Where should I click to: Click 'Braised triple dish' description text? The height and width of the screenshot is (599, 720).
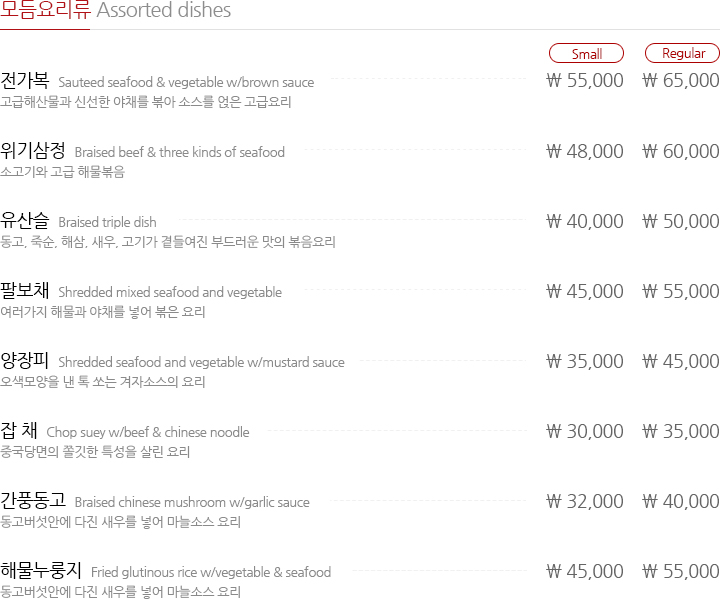(107, 222)
